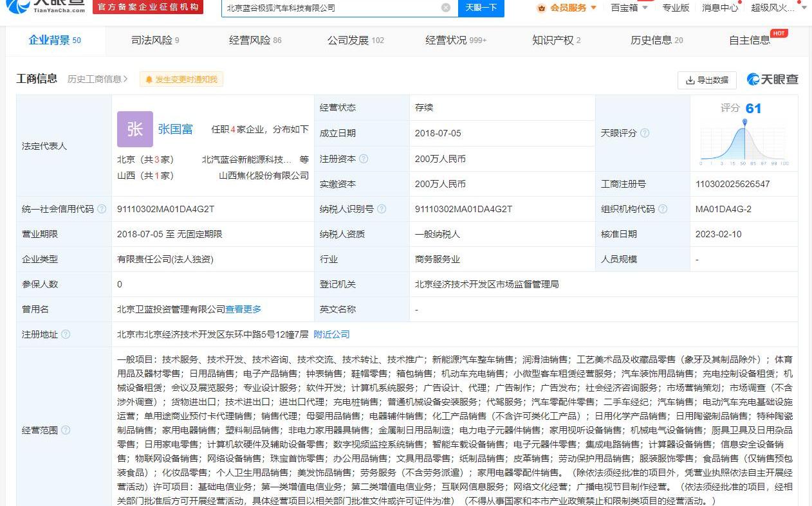Click the 导出数据 export button
The height and width of the screenshot is (506, 812).
[x=707, y=80]
